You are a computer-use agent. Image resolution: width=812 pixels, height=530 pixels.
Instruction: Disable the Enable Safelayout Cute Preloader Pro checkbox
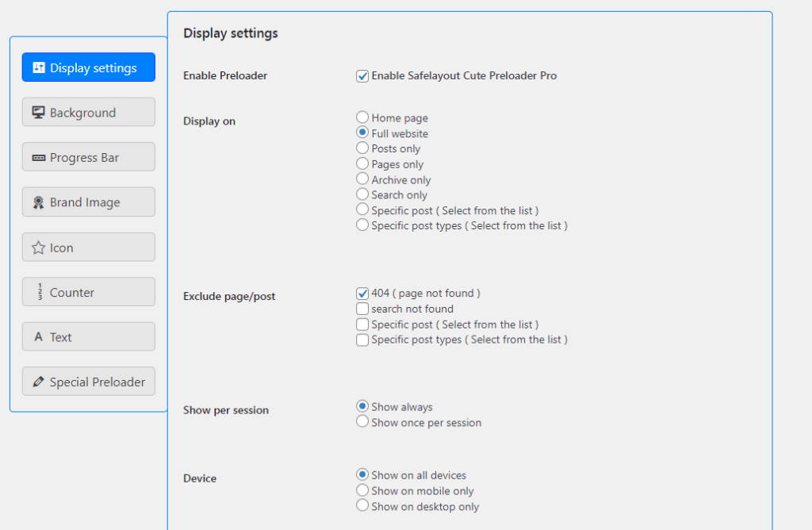(362, 75)
